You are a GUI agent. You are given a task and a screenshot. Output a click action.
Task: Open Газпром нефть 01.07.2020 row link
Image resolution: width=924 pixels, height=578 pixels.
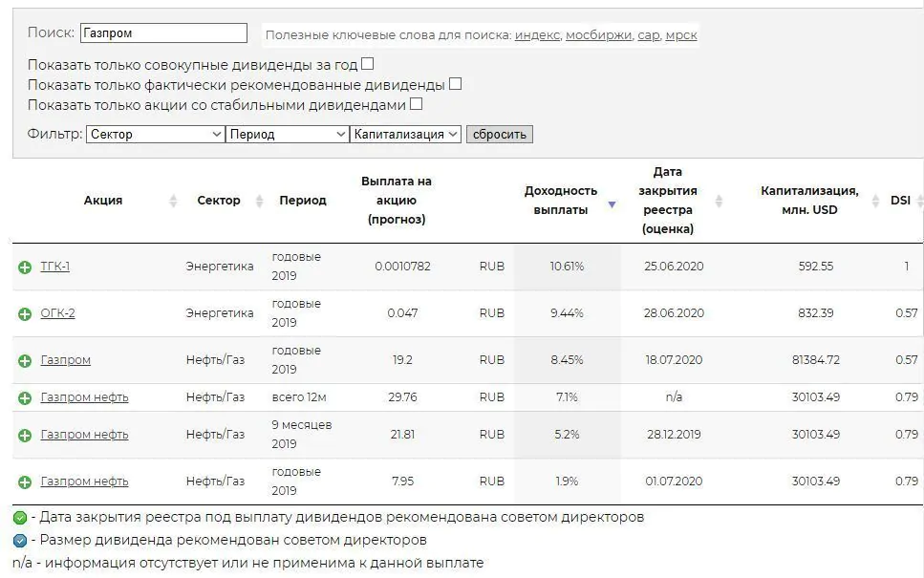84,482
